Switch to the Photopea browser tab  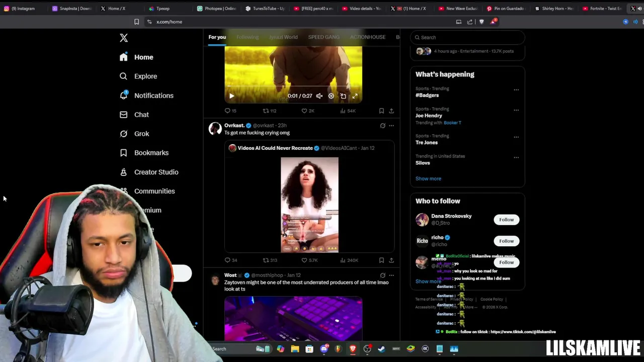(216, 9)
